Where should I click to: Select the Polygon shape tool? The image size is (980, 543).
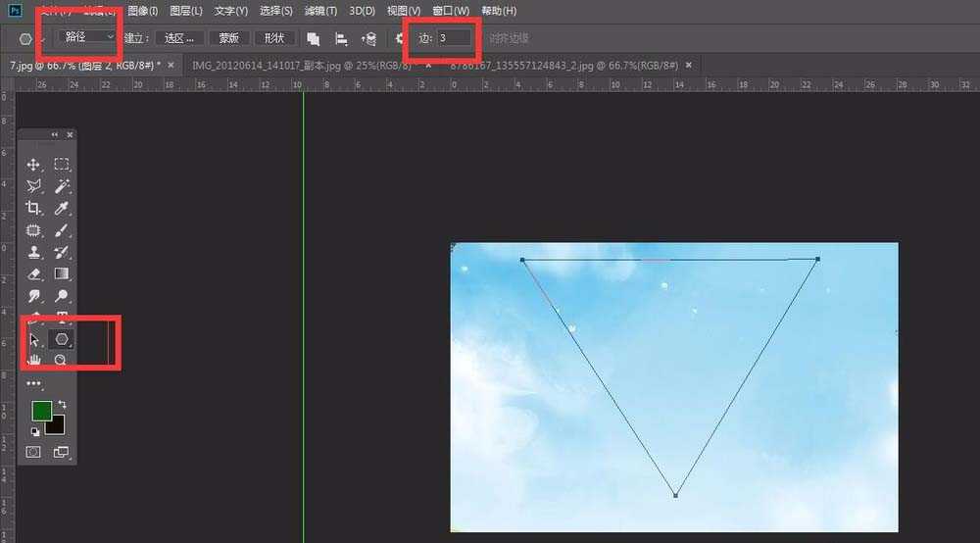click(x=62, y=339)
